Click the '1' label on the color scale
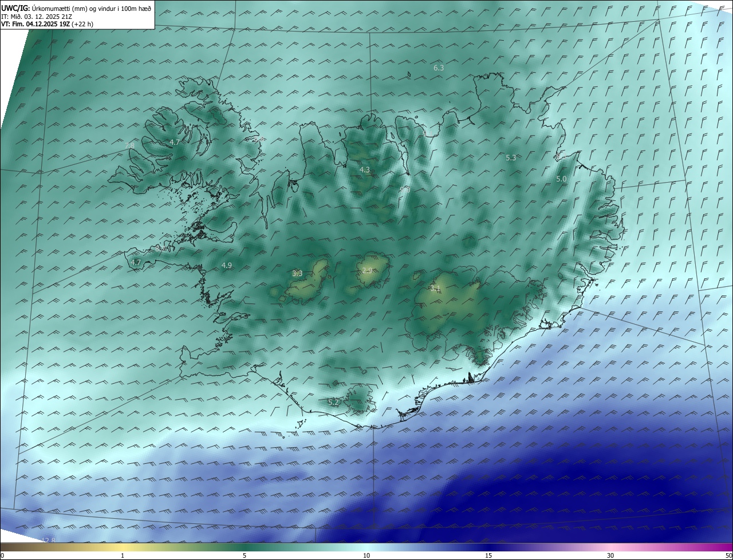Screen dimensions: 733x560 (x=123, y=555)
